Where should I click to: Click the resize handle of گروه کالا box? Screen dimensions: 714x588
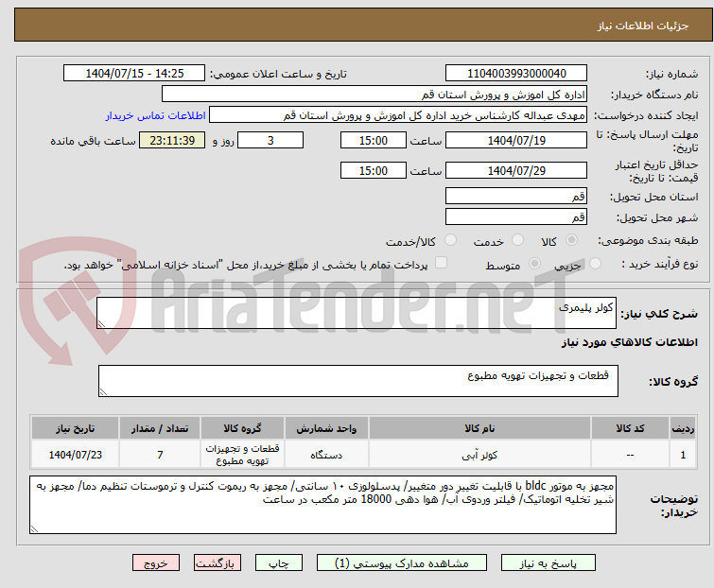(x=103, y=392)
